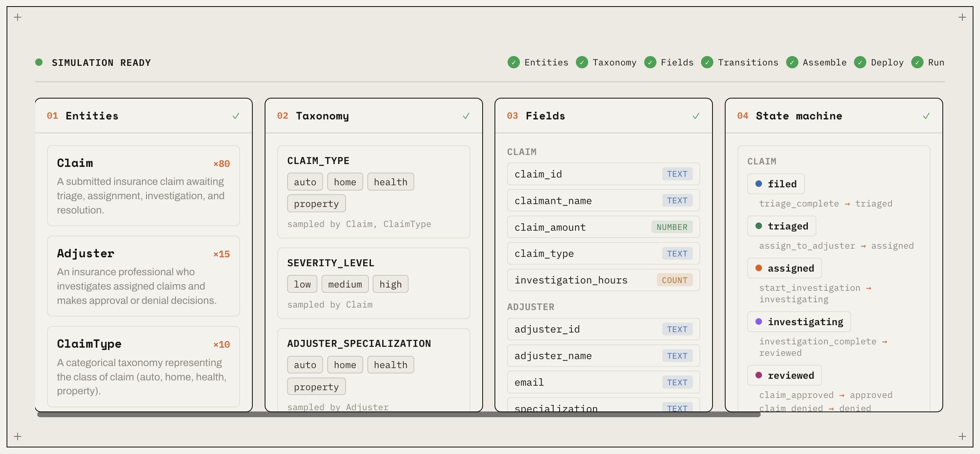Select the health chip under CLAIM_TYPE
Image resolution: width=980 pixels, height=454 pixels.
tap(391, 182)
